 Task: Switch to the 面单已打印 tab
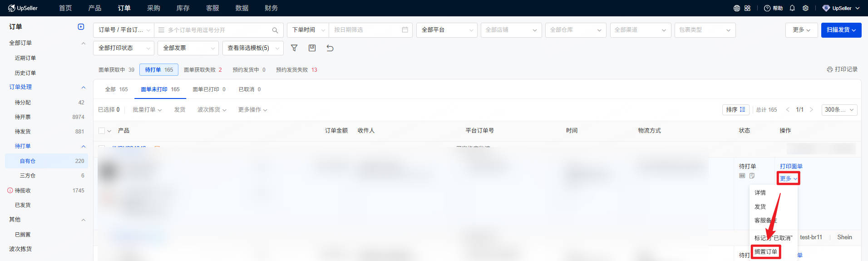[209, 89]
